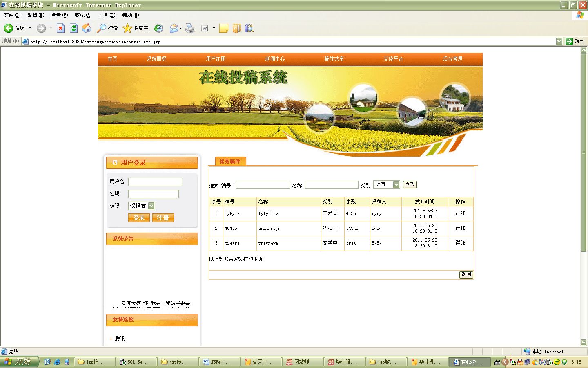588x368 pixels.
Task: Open the jsp旅... folder taskbar item
Action: click(385, 362)
